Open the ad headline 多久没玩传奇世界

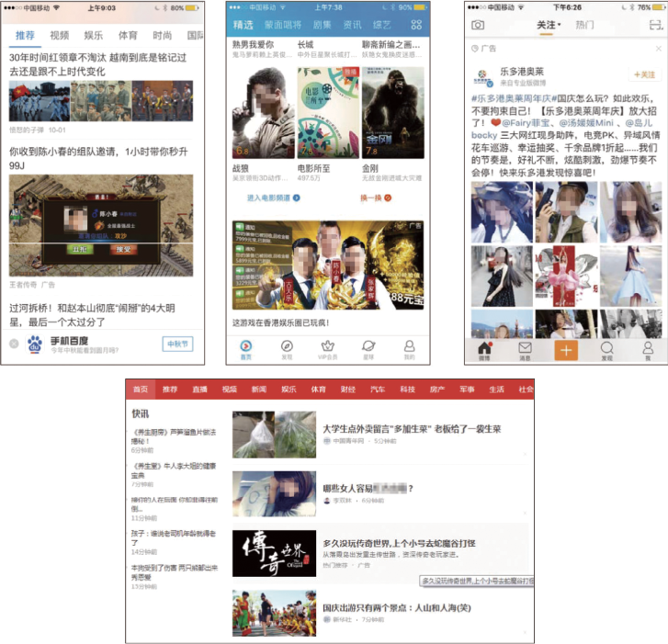click(399, 544)
